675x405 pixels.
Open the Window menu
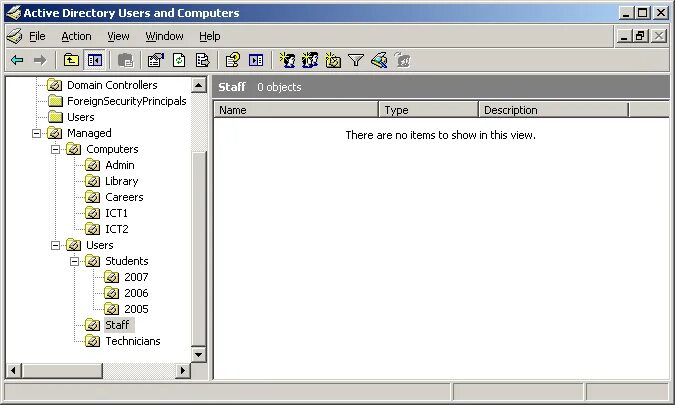(x=164, y=36)
